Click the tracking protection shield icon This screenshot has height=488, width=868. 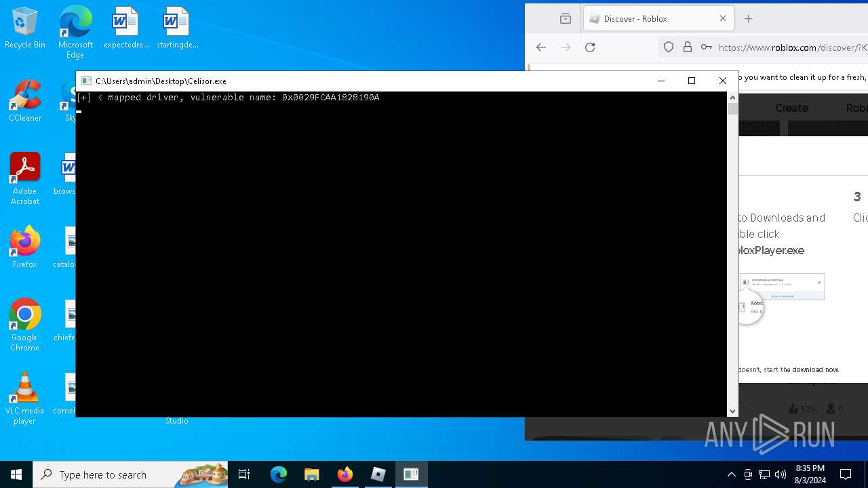669,47
